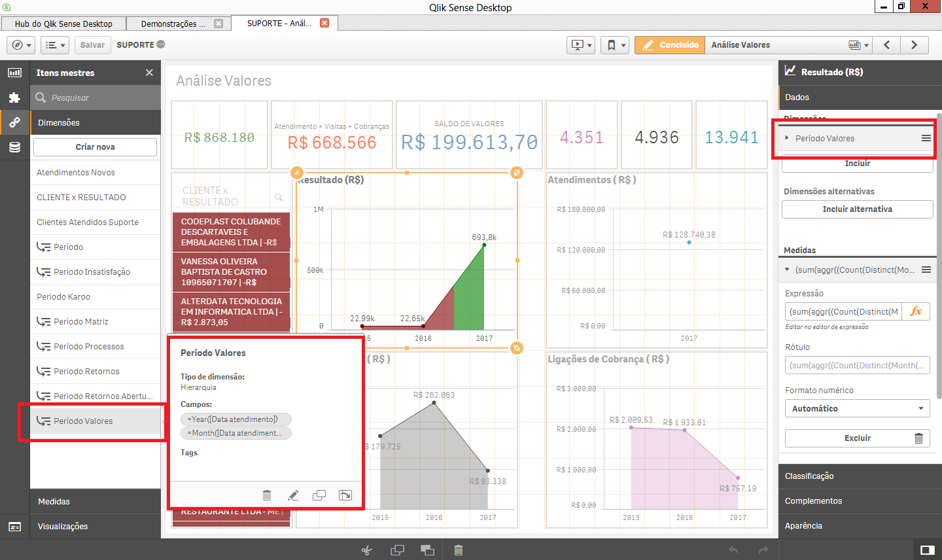Click the paste icon in bottom toolbar

click(427, 550)
